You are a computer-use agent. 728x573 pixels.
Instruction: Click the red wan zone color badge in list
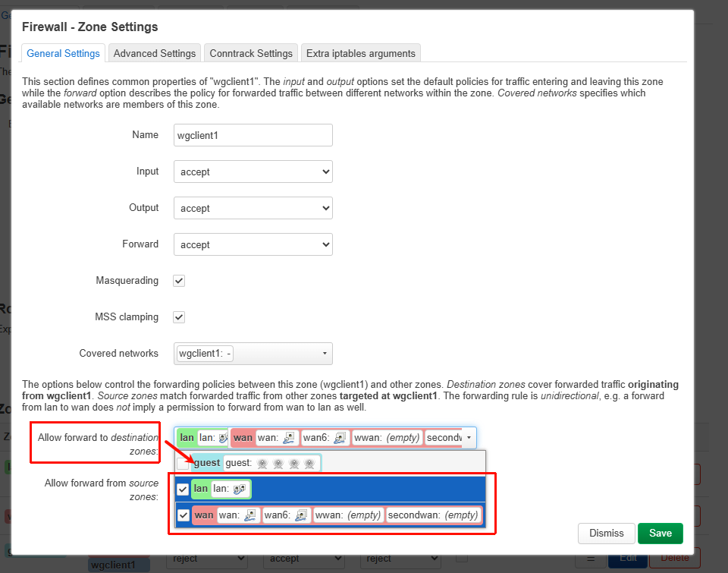point(203,515)
